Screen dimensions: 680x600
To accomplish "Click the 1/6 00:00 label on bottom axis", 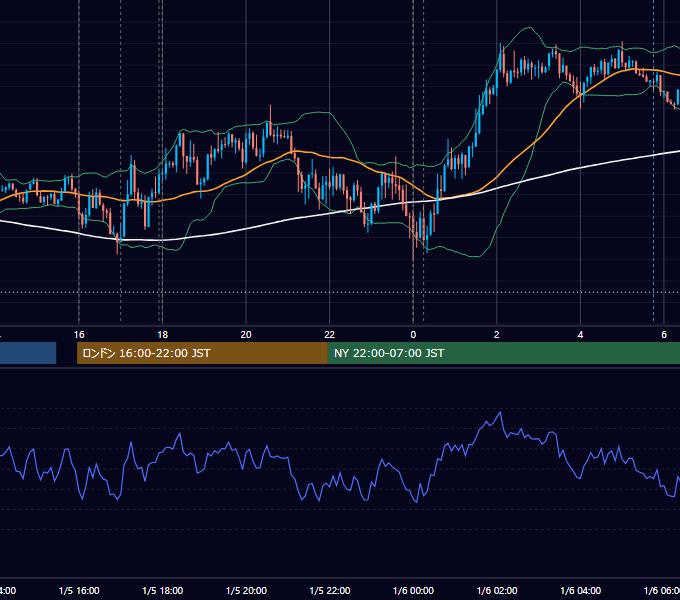I will (x=413, y=591).
